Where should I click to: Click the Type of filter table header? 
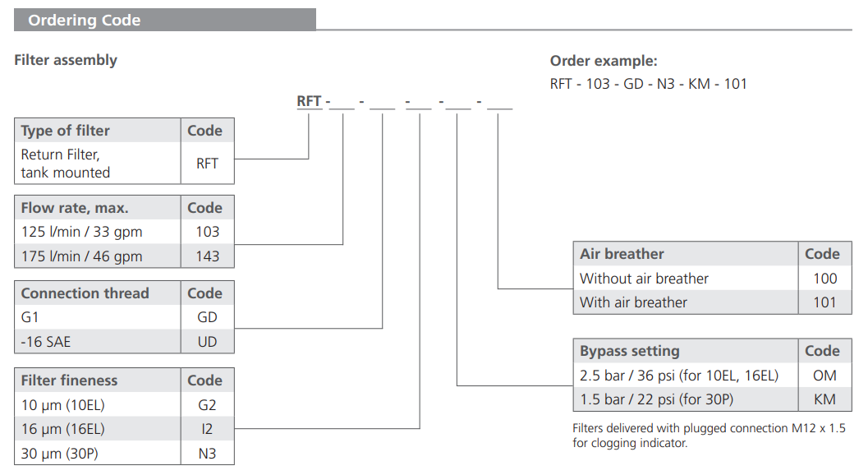click(65, 131)
